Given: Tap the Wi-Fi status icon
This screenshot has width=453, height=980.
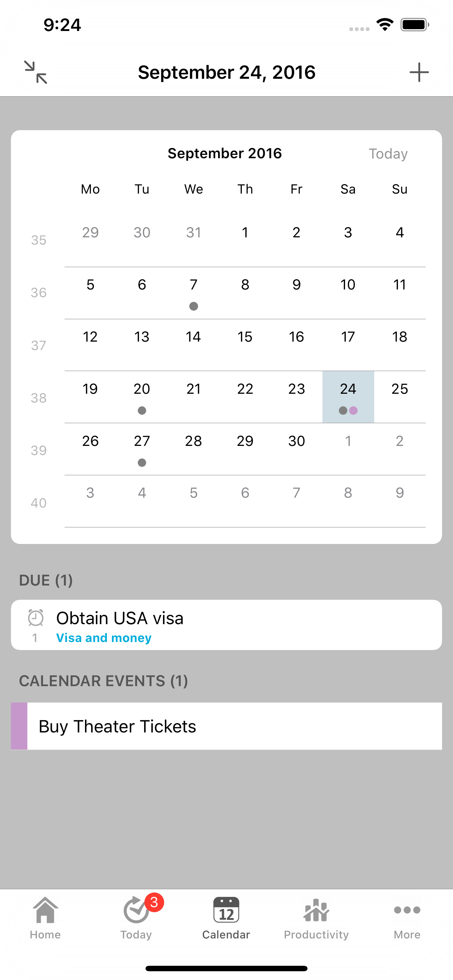Looking at the screenshot, I should [385, 25].
